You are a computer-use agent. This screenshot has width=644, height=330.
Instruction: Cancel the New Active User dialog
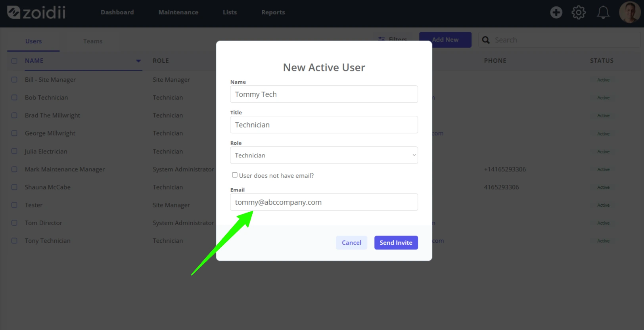pos(351,243)
